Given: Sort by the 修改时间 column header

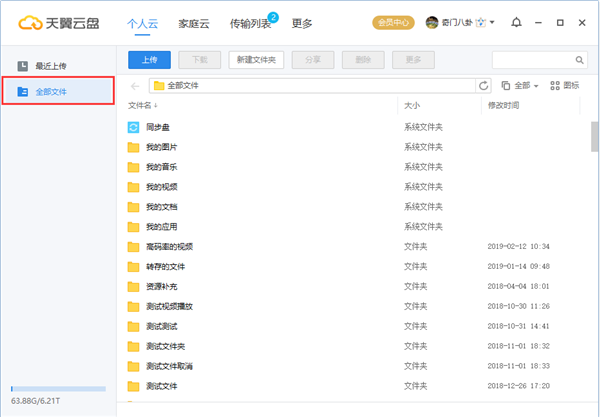Looking at the screenshot, I should pyautogui.click(x=503, y=106).
